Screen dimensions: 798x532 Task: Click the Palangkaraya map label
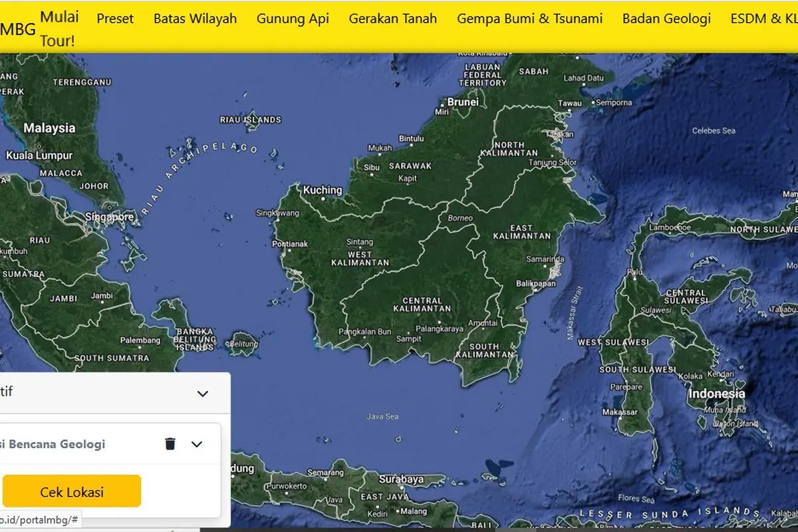[x=440, y=329]
